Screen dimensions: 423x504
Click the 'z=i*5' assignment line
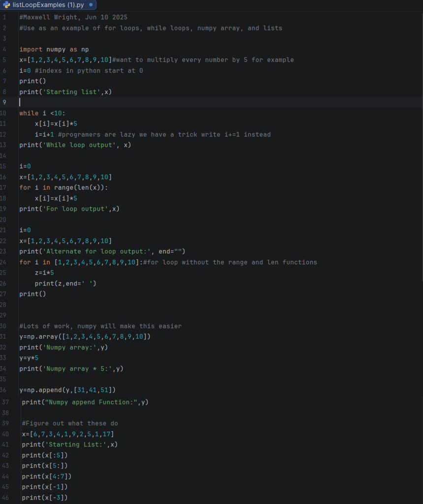44,273
